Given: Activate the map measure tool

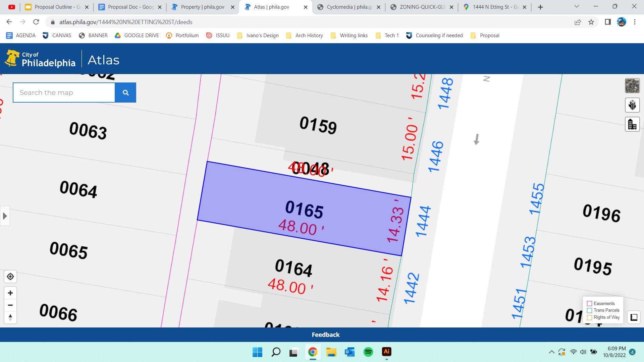Looking at the screenshot, I should point(634,317).
